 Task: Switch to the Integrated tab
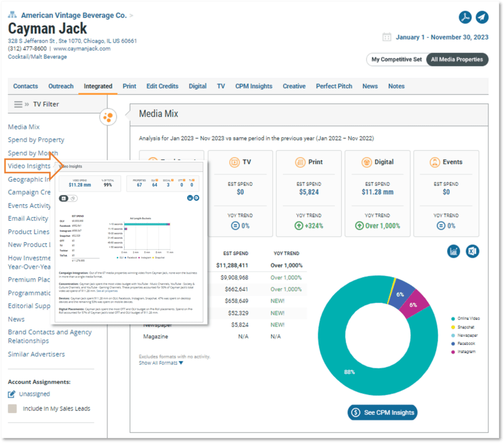98,86
